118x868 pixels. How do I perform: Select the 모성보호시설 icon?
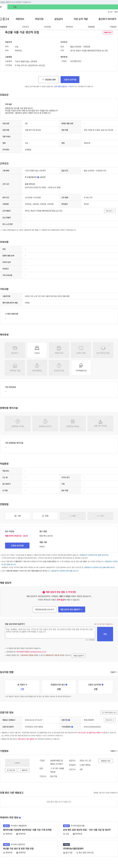(x=59, y=368)
